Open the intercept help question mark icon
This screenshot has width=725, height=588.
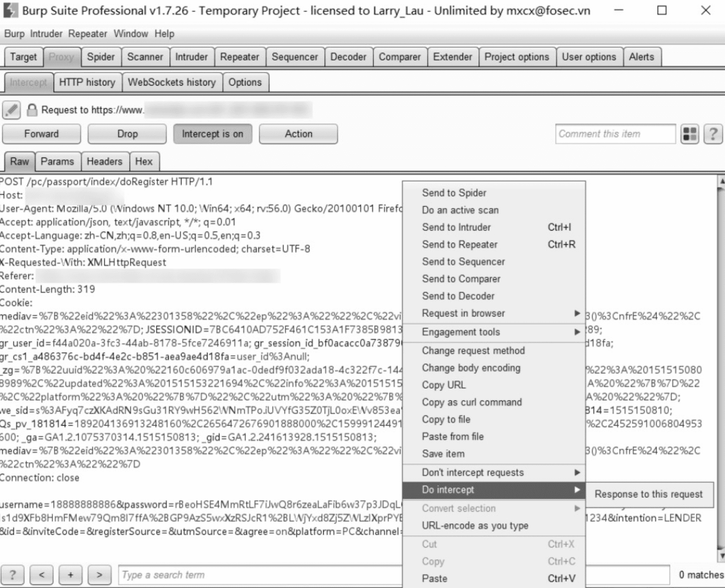[713, 134]
